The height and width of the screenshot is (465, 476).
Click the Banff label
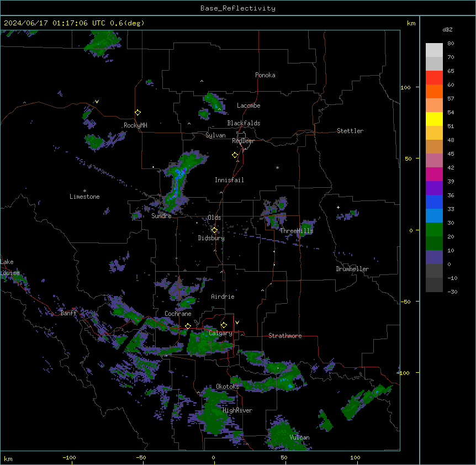(68, 313)
